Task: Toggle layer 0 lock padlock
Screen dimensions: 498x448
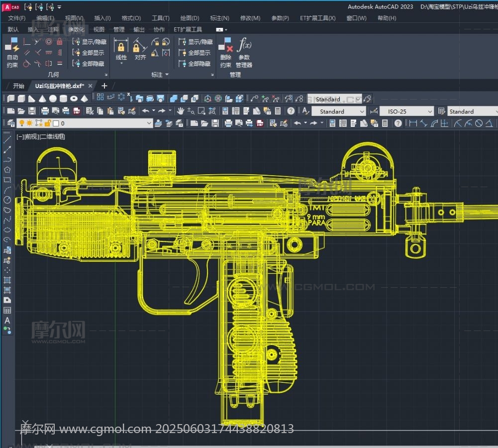Action: coord(48,123)
